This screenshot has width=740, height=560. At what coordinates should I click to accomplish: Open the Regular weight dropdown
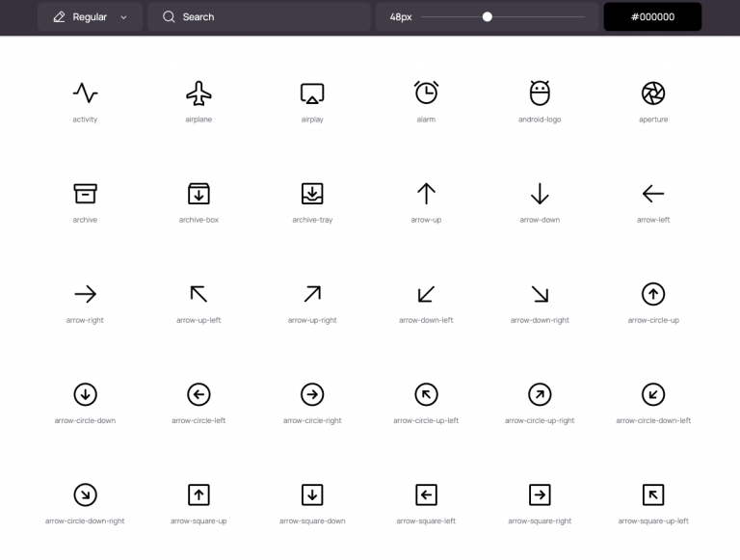click(91, 17)
